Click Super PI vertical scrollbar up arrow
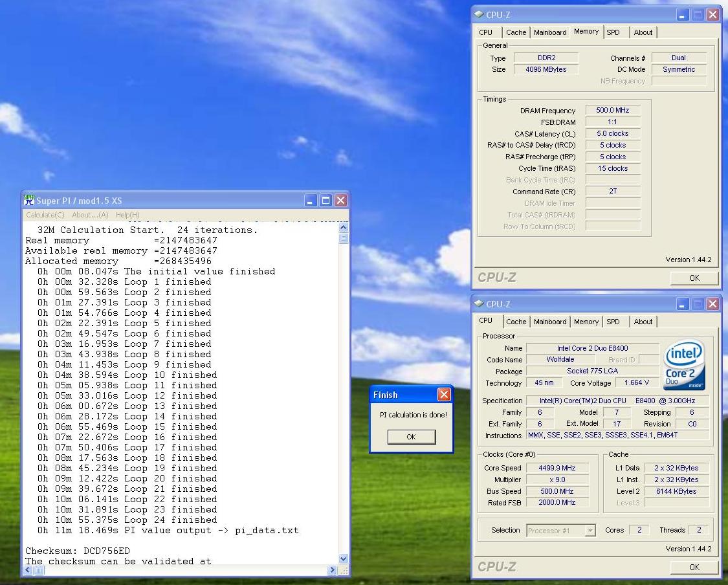 click(344, 228)
